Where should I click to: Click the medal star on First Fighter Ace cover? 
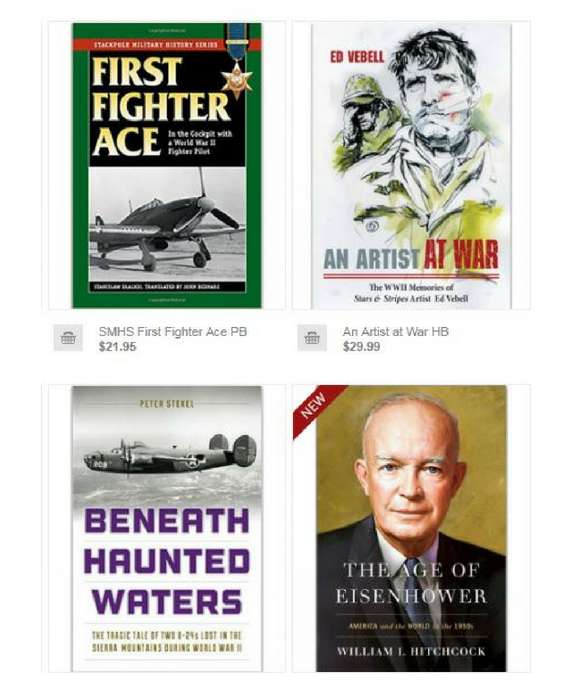tap(238, 79)
